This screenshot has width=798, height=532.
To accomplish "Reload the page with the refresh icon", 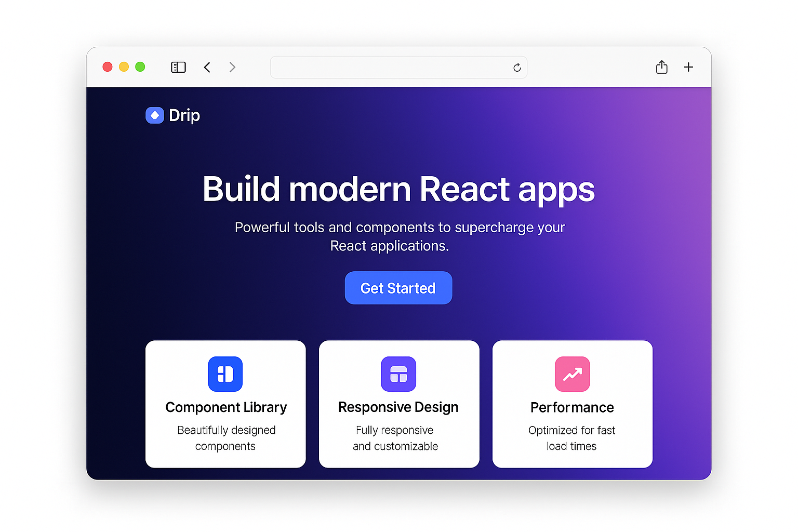I will [x=517, y=68].
